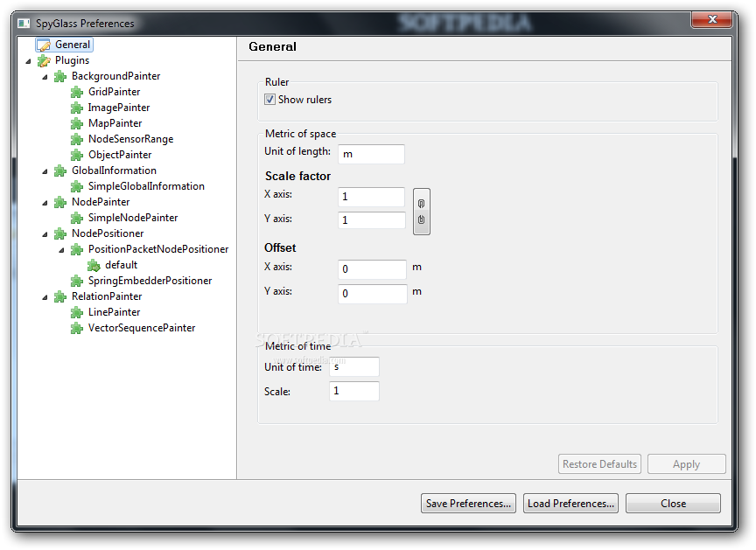Click the SimpleGlobalInformation plugin icon
The height and width of the screenshot is (550, 756).
(x=77, y=187)
